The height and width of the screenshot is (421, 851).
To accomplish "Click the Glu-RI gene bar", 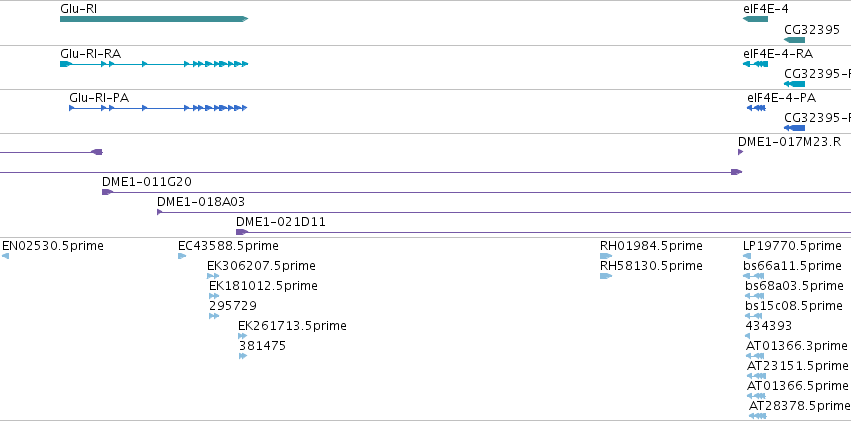I will [154, 19].
